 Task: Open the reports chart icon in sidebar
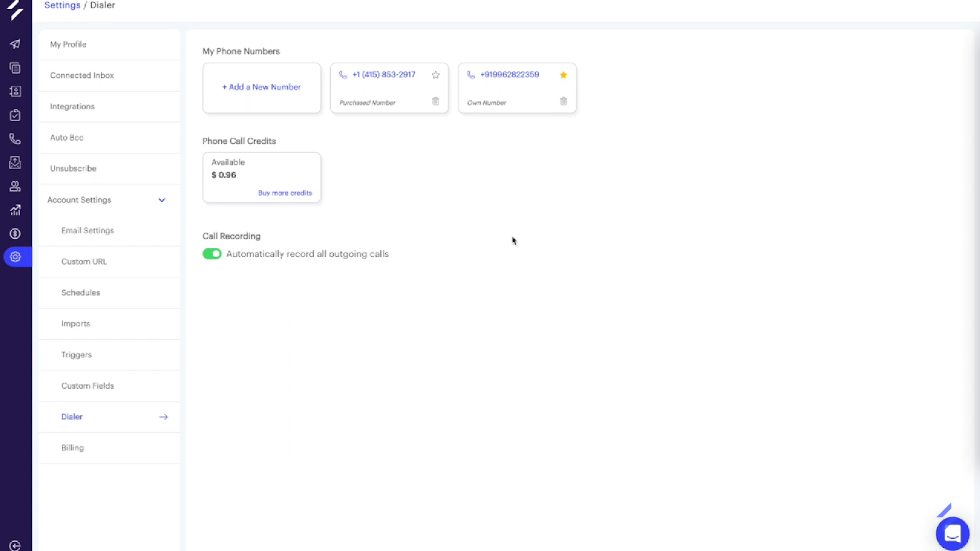(15, 210)
